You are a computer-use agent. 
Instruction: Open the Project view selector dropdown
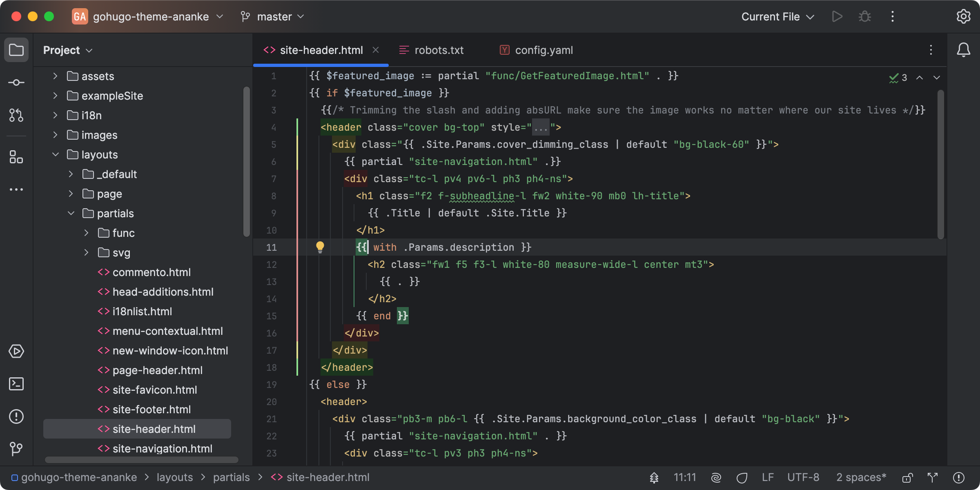pos(68,50)
